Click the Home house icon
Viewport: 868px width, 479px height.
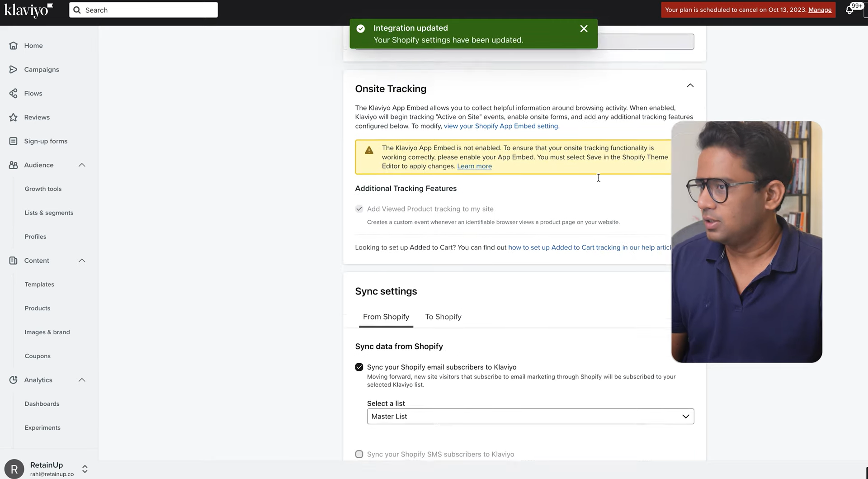[14, 46]
